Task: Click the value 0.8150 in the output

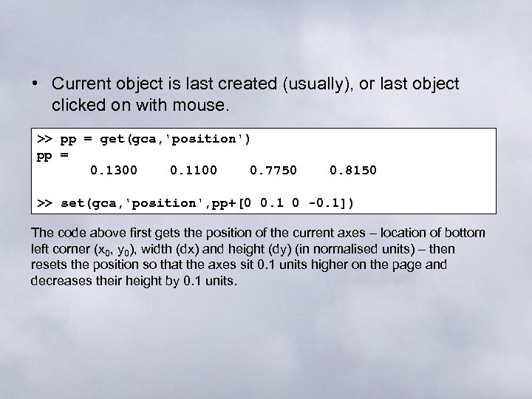Action: point(352,171)
